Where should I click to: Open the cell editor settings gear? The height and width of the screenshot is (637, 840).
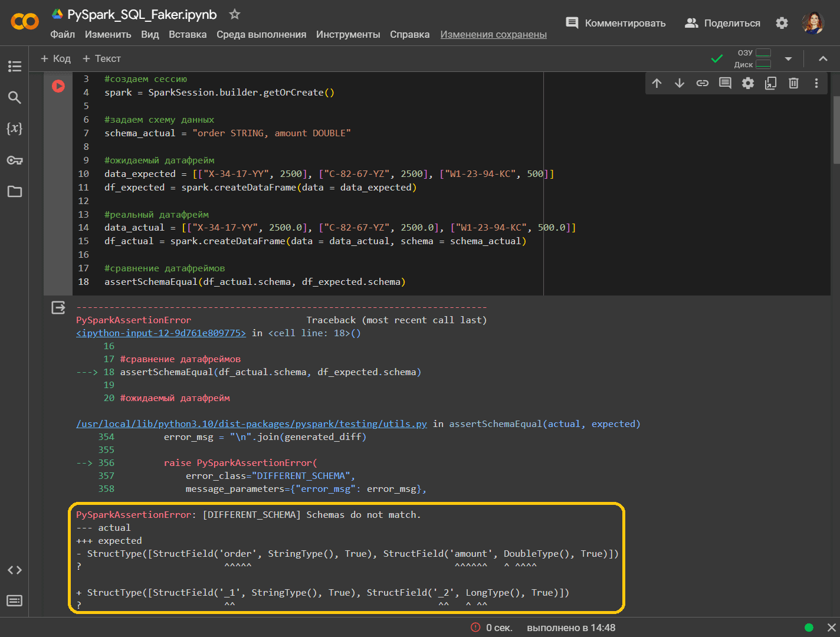748,83
